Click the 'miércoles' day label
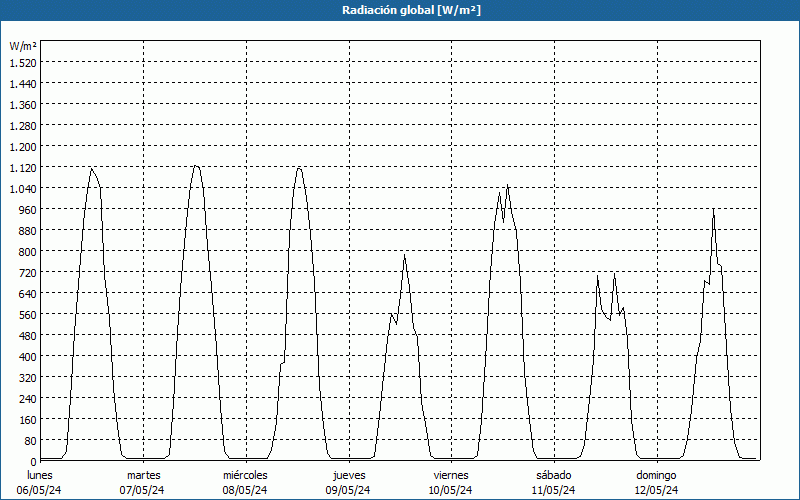Screen dimensions: 800x500 pos(245,475)
